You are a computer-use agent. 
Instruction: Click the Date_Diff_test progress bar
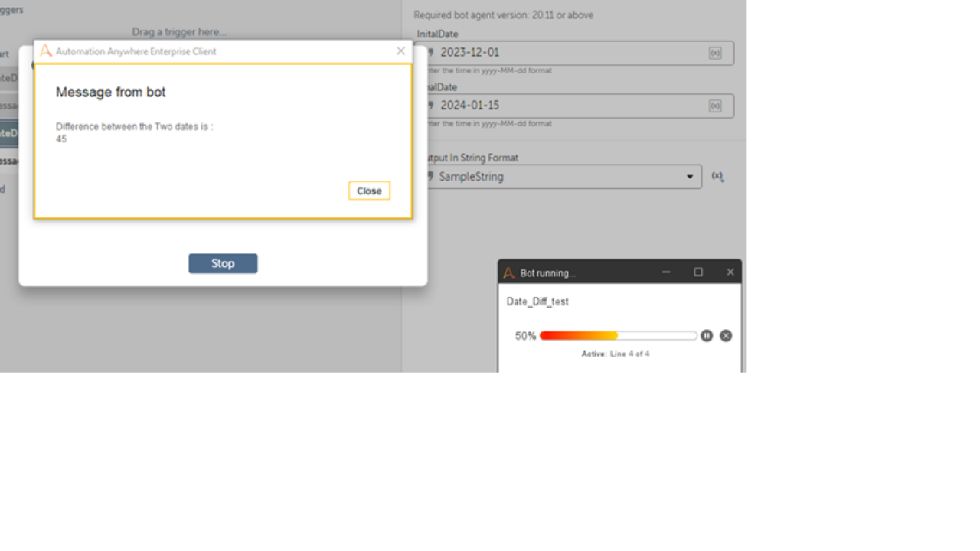618,335
